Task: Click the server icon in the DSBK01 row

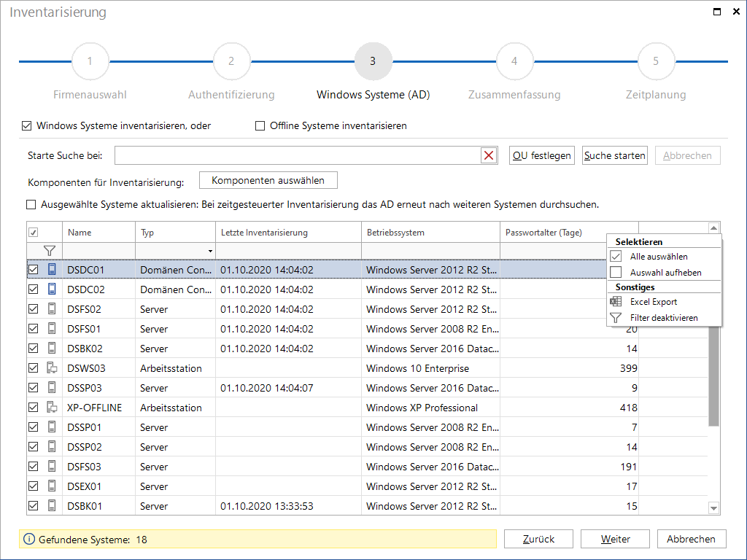Action: pyautogui.click(x=52, y=506)
